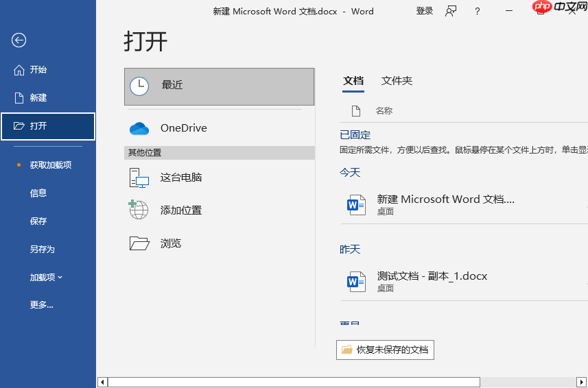The width and height of the screenshot is (588, 388).
Task: Open 获取加载项 to get add-ins
Action: pos(48,165)
